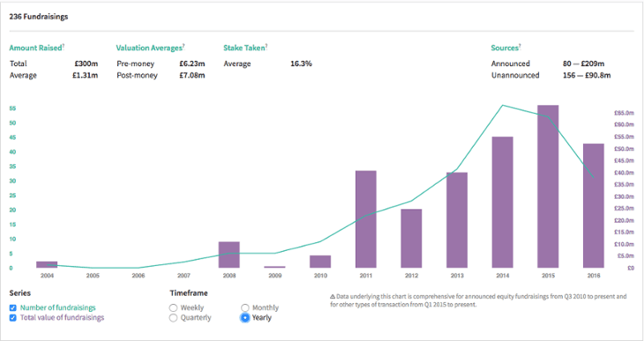This screenshot has width=644, height=341.
Task: Uncheck the Number of fundraisings checkbox
Action: [12, 307]
